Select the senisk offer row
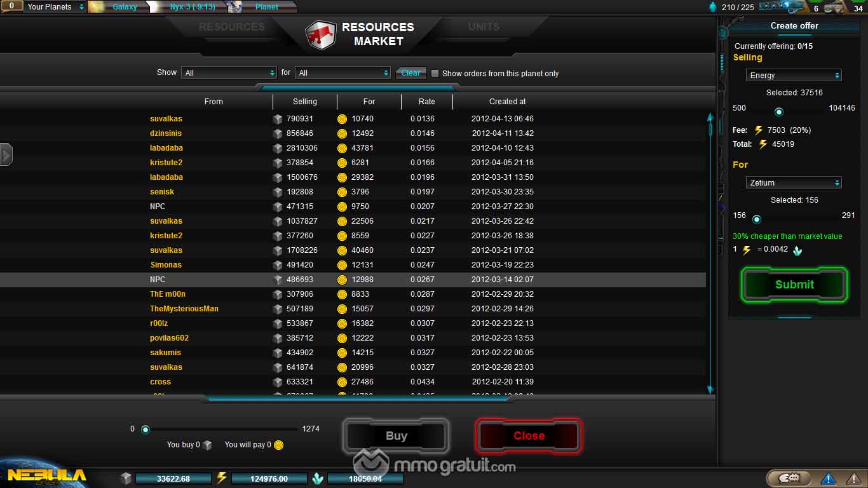Screen dimensions: 868x488 353,192
